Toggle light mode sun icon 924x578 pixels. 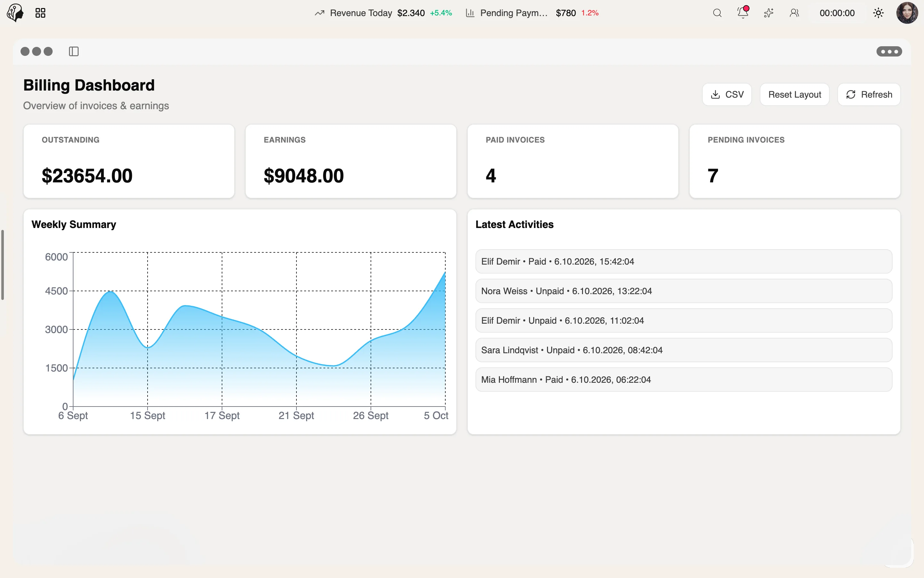point(878,13)
